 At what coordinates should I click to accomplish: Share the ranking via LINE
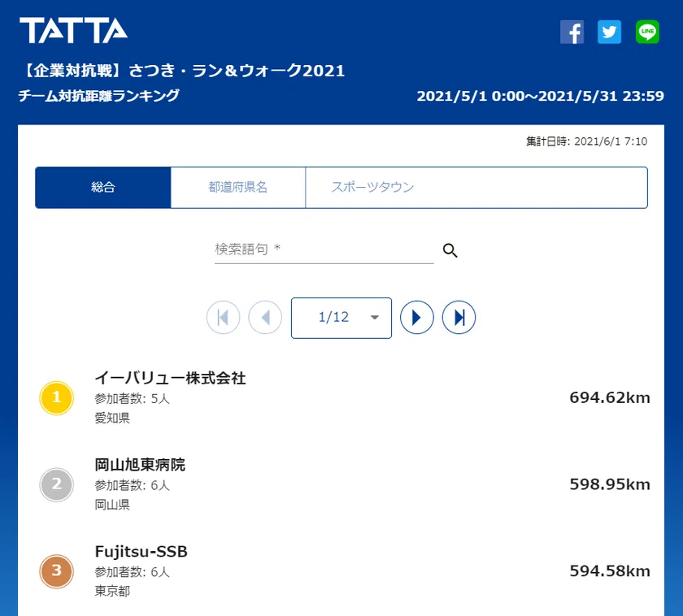tap(647, 32)
